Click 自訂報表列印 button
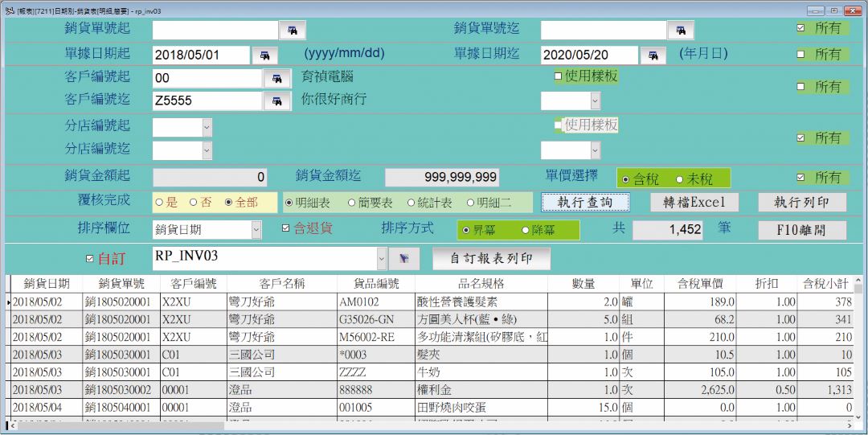Viewport: 868px width, 435px height. [x=492, y=258]
